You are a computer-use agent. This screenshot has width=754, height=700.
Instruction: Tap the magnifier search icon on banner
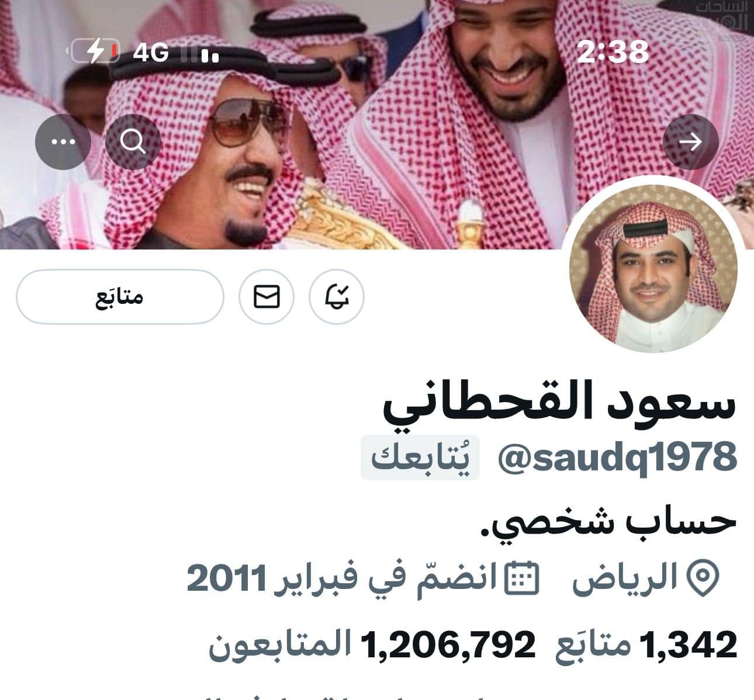pos(133,142)
